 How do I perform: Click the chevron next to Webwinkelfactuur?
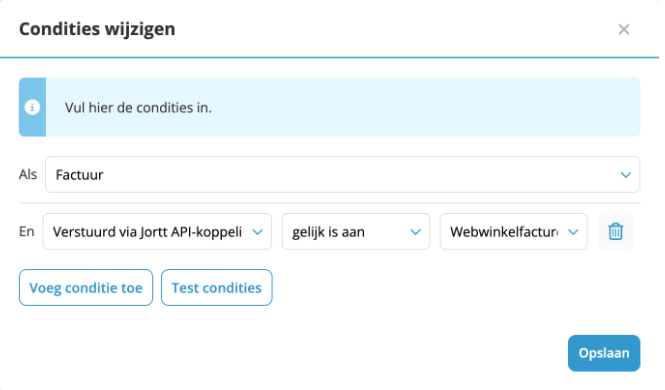[573, 232]
